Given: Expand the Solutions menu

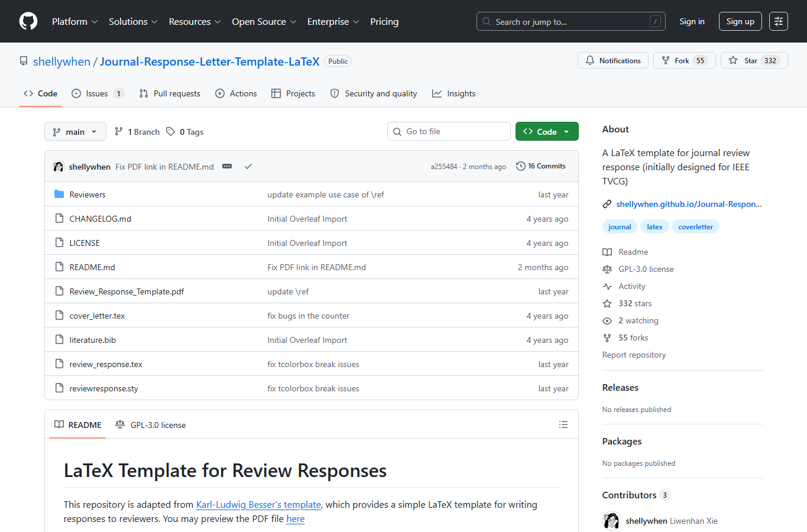Looking at the screenshot, I should click(x=133, y=21).
